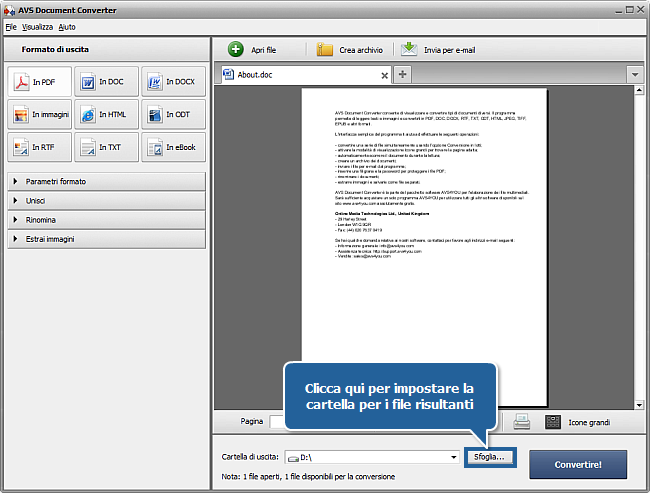This screenshot has height=493, width=650.
Task: Select the In TXT output format
Action: click(x=106, y=147)
